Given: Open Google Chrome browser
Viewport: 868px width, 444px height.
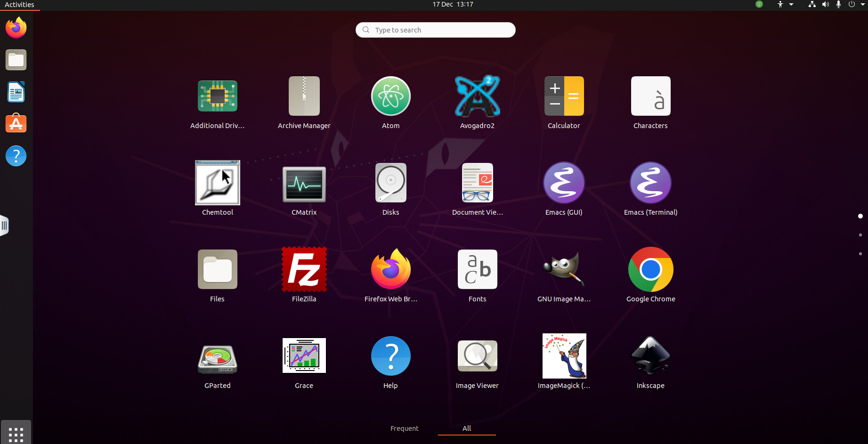Looking at the screenshot, I should click(x=650, y=270).
